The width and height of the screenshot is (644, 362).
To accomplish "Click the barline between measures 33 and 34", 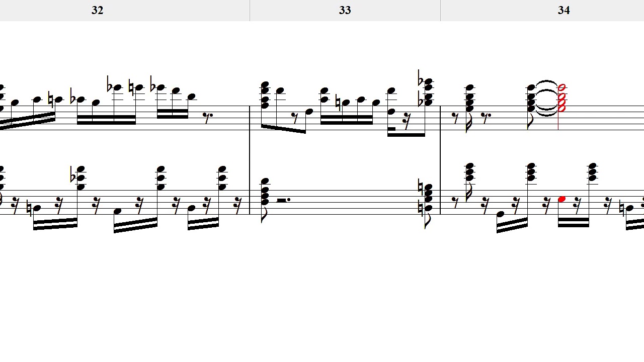I will (440, 160).
